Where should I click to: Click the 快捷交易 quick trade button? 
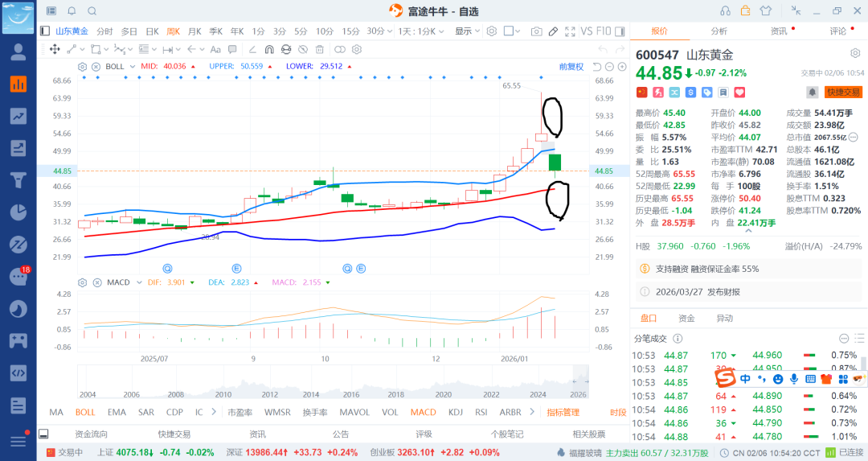point(843,92)
